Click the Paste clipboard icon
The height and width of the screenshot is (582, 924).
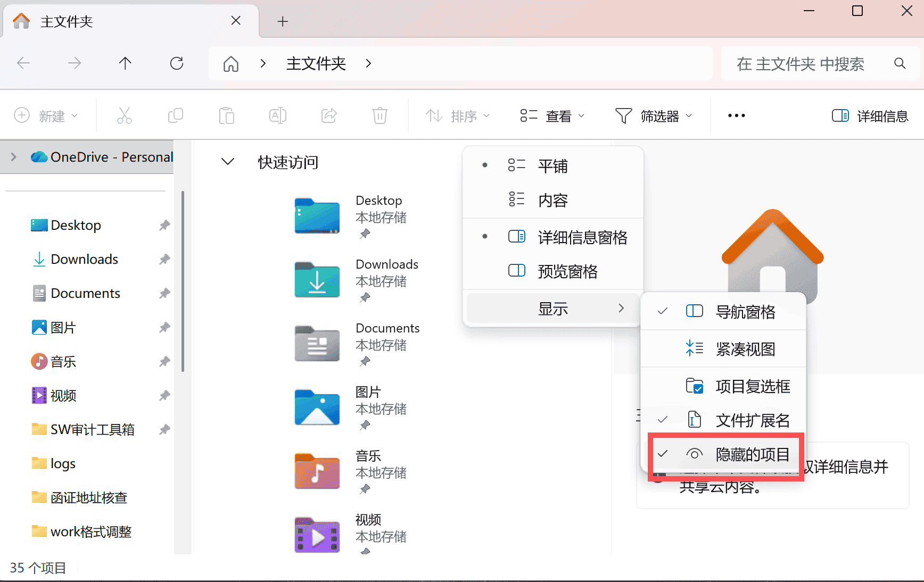point(227,115)
